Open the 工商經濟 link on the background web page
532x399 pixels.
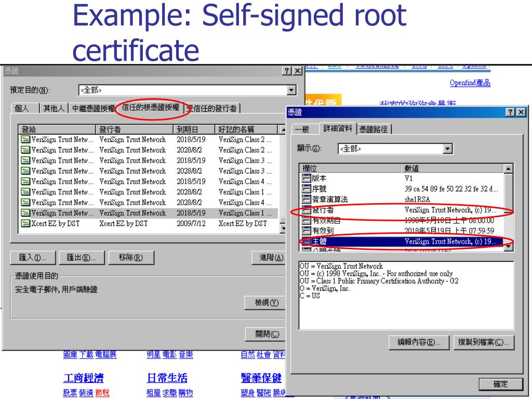[x=84, y=378]
